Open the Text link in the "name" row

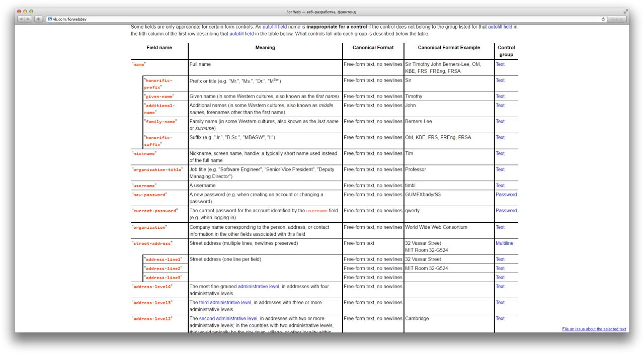(500, 64)
